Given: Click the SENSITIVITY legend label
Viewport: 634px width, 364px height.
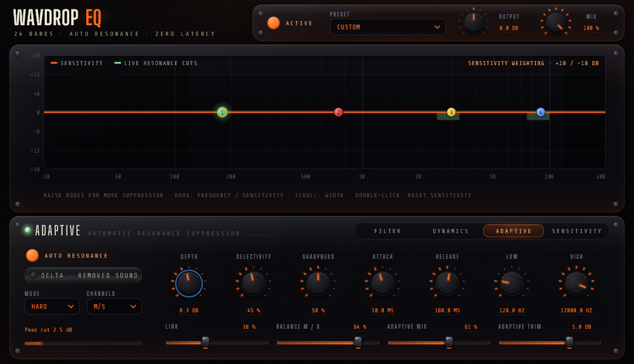Looking at the screenshot, I should click(81, 63).
